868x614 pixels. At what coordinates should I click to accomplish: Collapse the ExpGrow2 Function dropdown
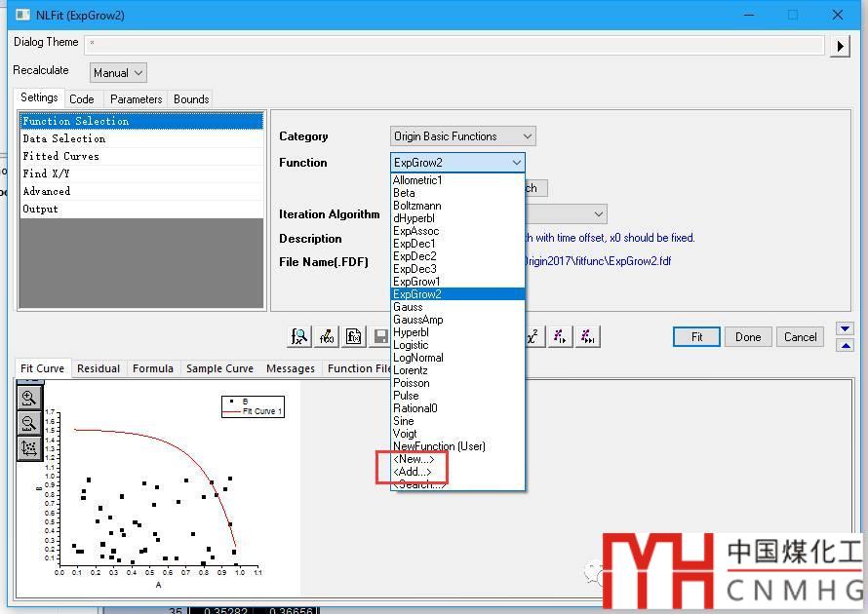pos(516,163)
